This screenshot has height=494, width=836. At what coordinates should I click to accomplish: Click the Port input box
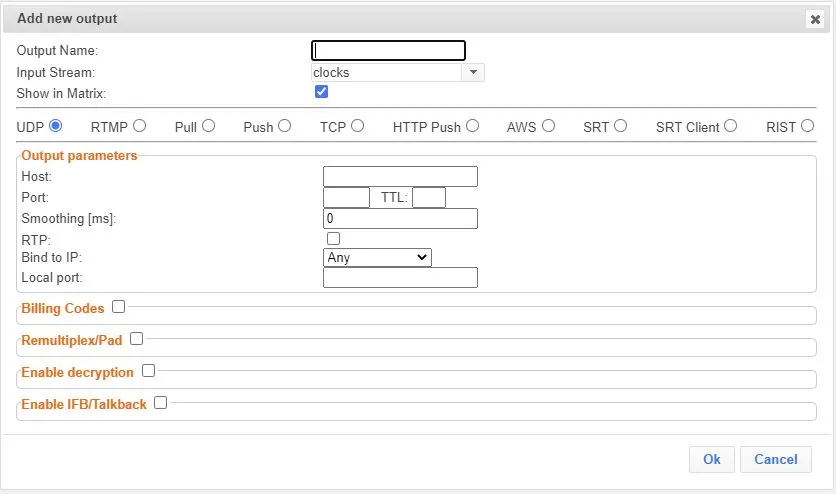coord(347,198)
